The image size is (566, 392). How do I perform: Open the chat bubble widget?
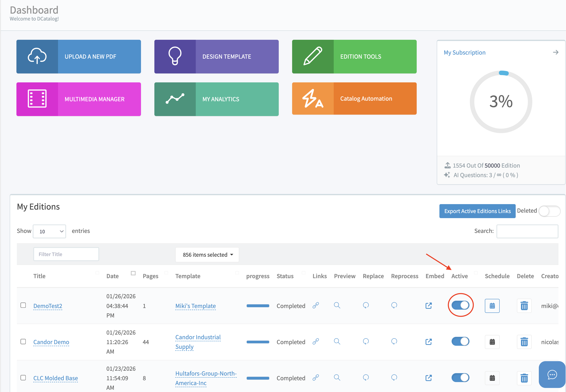point(552,375)
